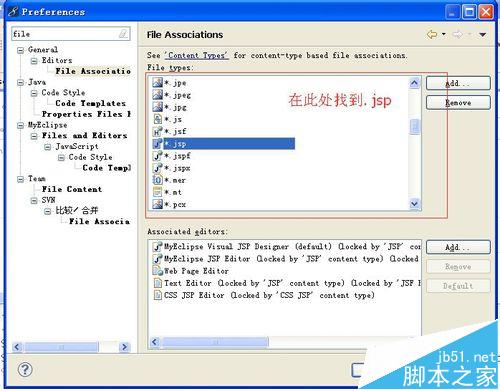This screenshot has height=391, width=500.
Task: Open the back history dropdown arrow
Action: [444, 34]
